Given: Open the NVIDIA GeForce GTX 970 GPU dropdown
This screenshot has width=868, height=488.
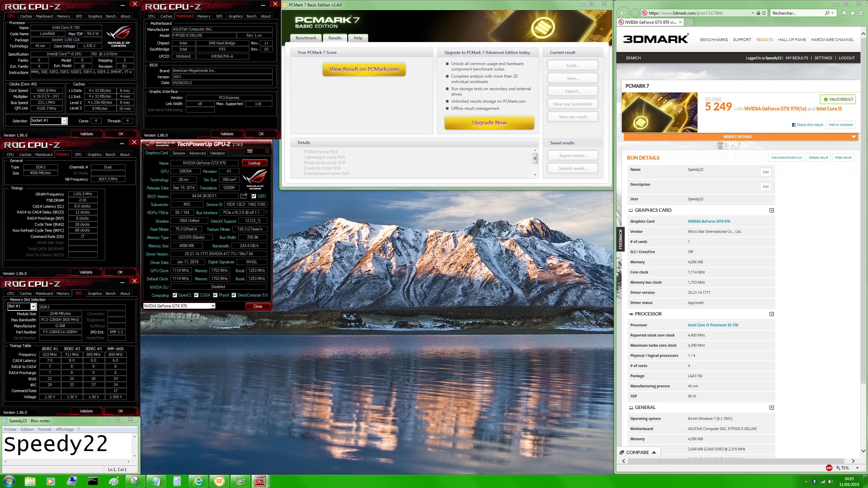Looking at the screenshot, I should [x=213, y=306].
